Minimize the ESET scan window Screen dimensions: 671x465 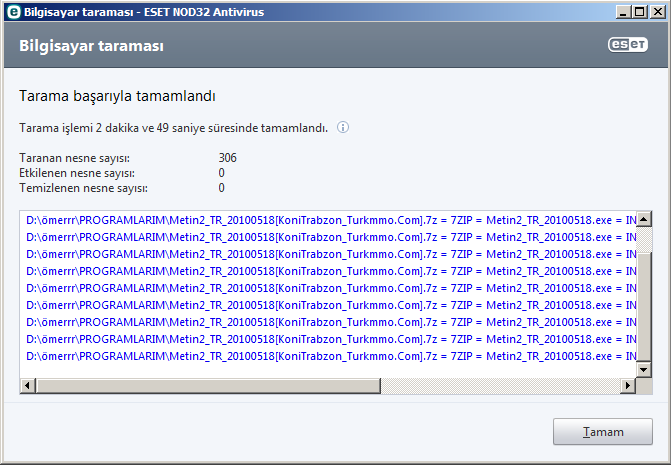623,12
